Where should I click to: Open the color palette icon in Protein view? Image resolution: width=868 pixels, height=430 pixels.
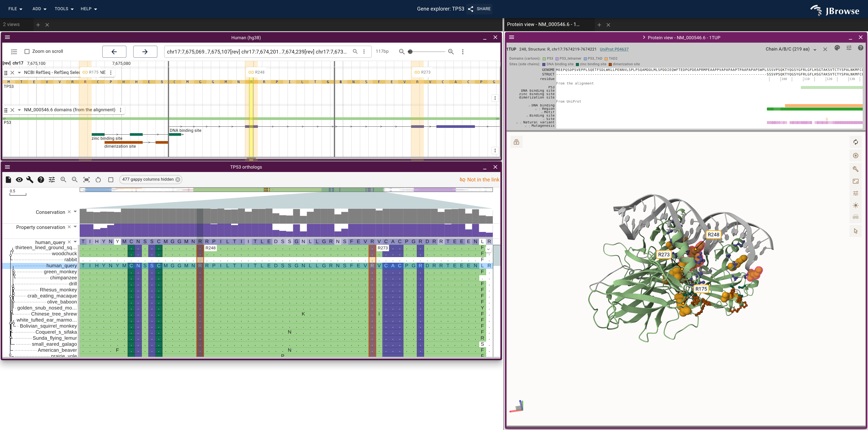tap(837, 48)
